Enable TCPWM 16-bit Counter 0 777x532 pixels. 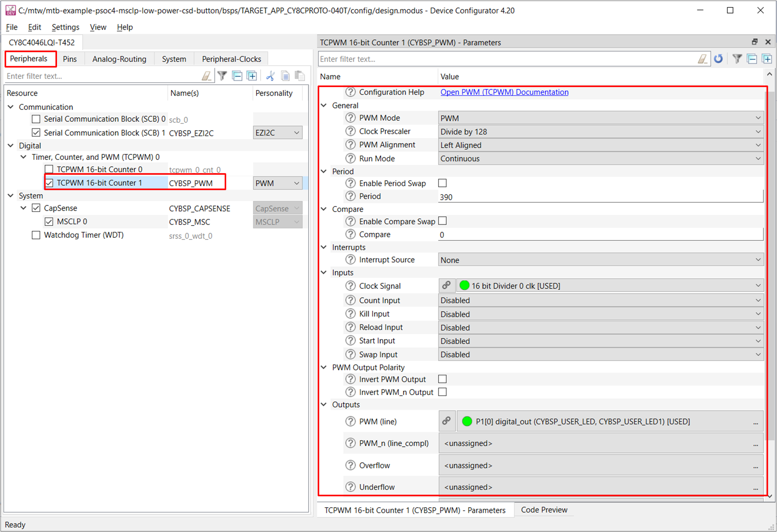pyautogui.click(x=49, y=169)
